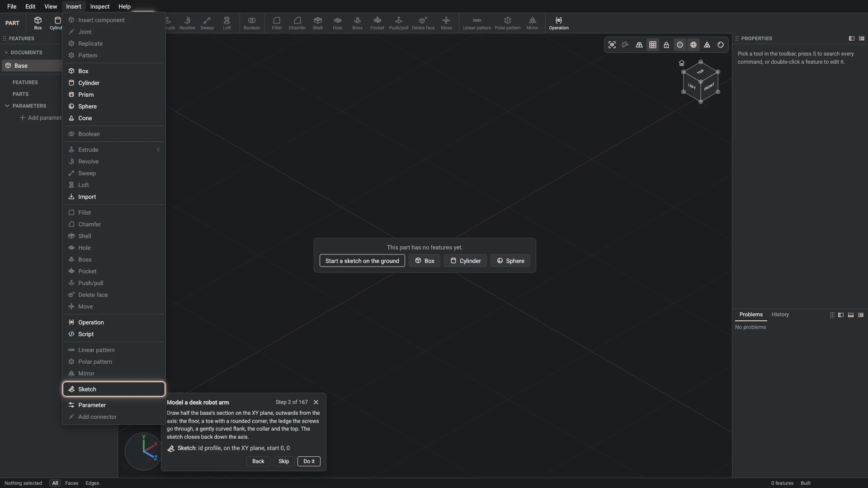Toggle the grid display button
The image size is (868, 488).
[x=653, y=45]
